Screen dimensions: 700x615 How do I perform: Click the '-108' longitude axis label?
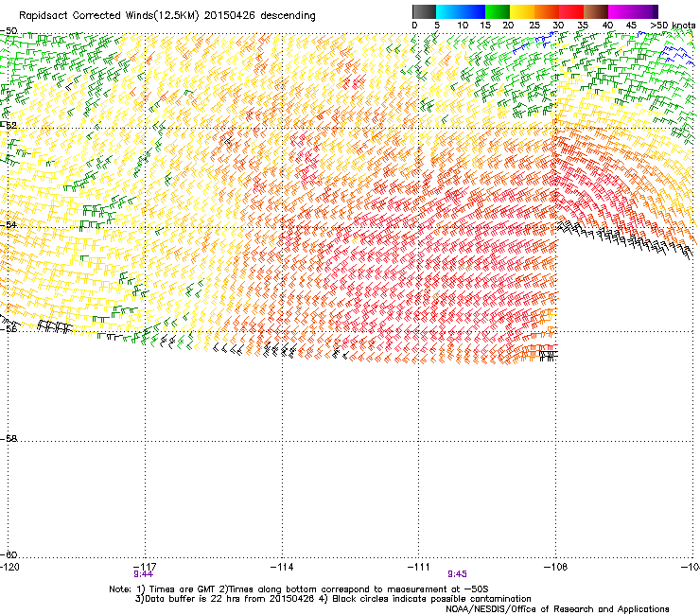coord(556,567)
